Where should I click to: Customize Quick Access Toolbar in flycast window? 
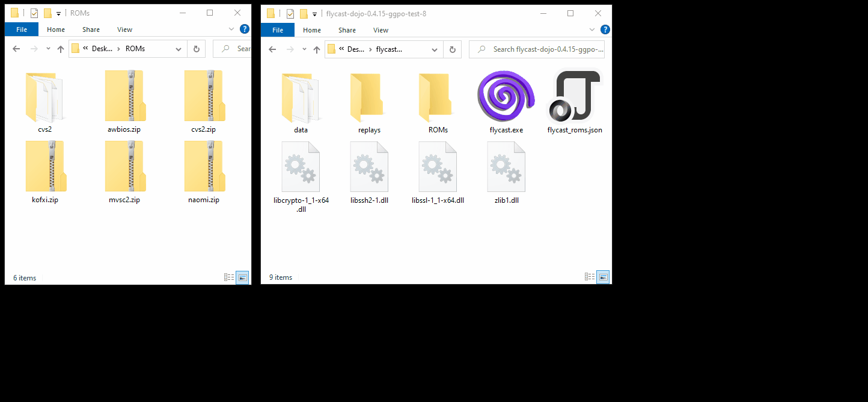click(x=314, y=13)
